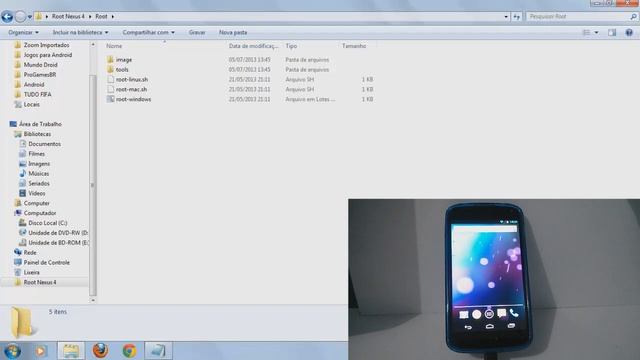
Task: Select the root-mac.sh file icon
Action: tap(110, 89)
